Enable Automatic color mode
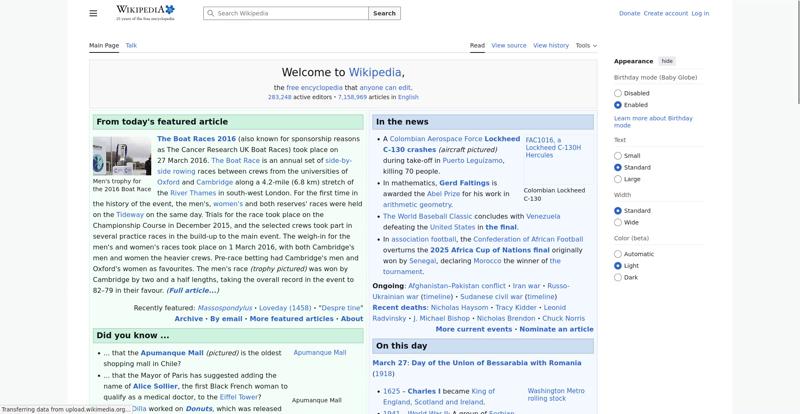Image resolution: width=800 pixels, height=414 pixels. pos(618,254)
